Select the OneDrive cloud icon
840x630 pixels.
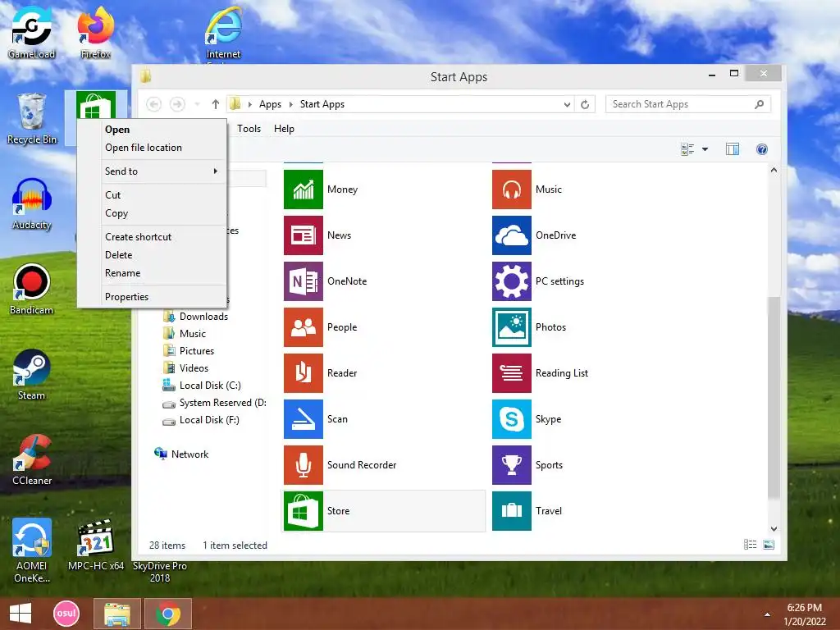[512, 235]
